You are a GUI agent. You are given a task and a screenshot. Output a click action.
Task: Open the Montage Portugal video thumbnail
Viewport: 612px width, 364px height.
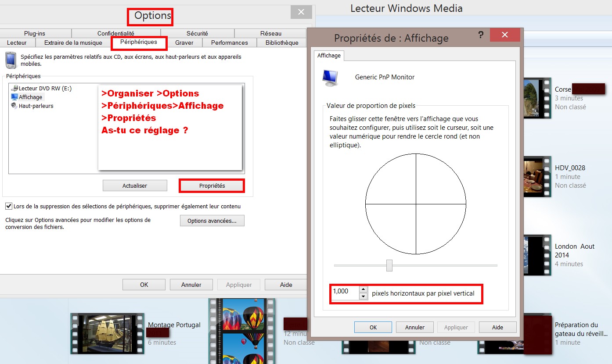108,333
